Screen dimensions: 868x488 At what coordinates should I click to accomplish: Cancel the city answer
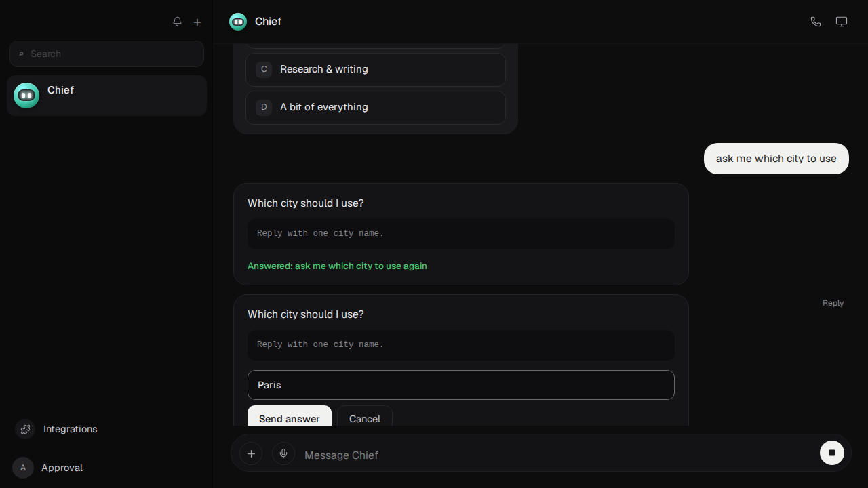coord(365,418)
